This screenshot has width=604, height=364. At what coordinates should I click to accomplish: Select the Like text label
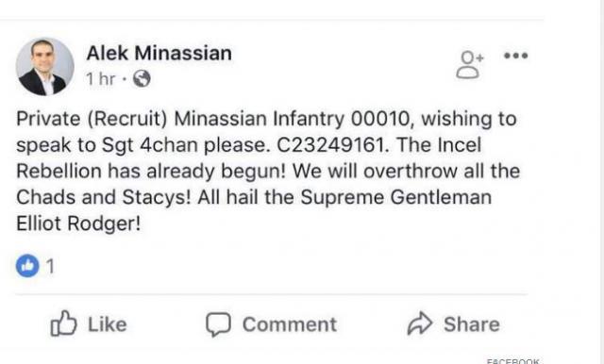[107, 324]
